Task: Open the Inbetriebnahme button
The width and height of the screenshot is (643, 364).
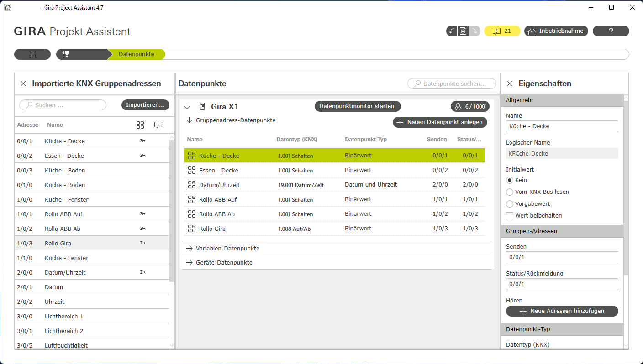Action: [x=556, y=31]
